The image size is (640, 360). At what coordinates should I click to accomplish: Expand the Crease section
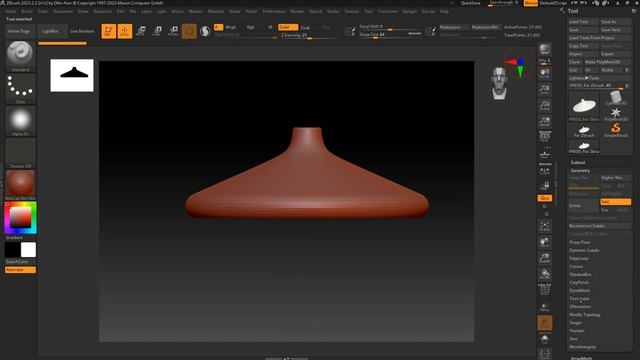(x=576, y=267)
